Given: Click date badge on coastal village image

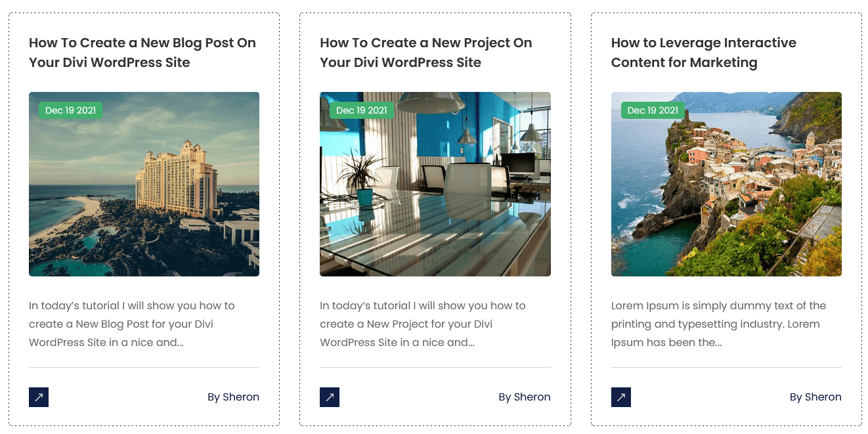Looking at the screenshot, I should (x=653, y=110).
